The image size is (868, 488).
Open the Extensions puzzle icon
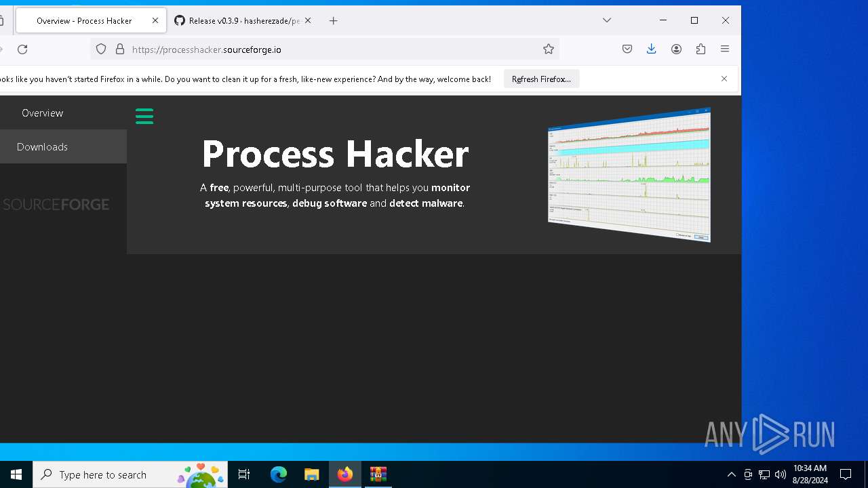click(x=701, y=49)
